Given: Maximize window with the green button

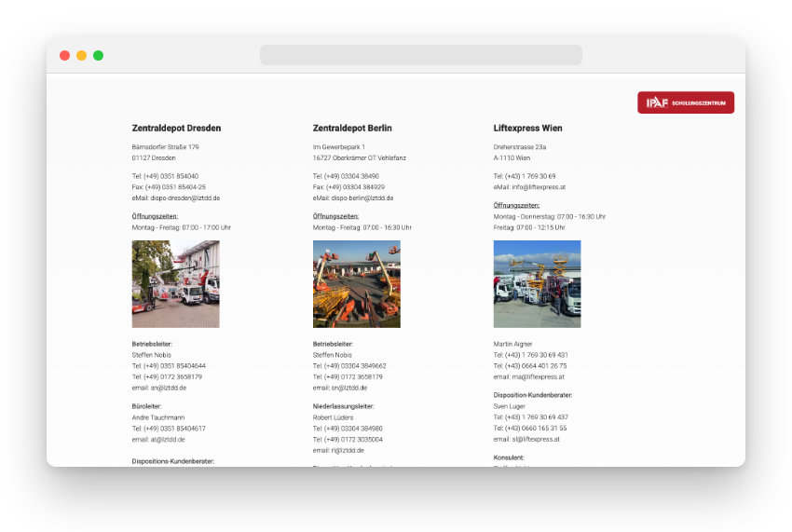Looking at the screenshot, I should (99, 56).
